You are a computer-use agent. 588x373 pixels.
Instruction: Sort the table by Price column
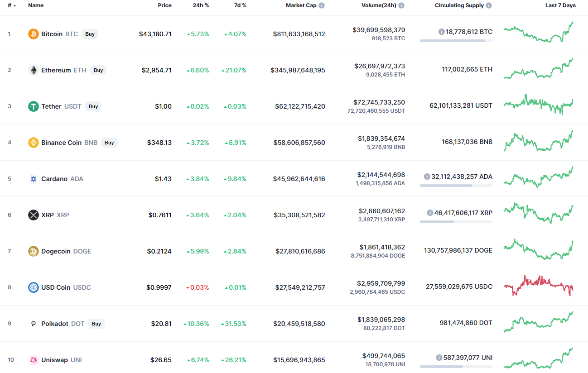coord(164,5)
